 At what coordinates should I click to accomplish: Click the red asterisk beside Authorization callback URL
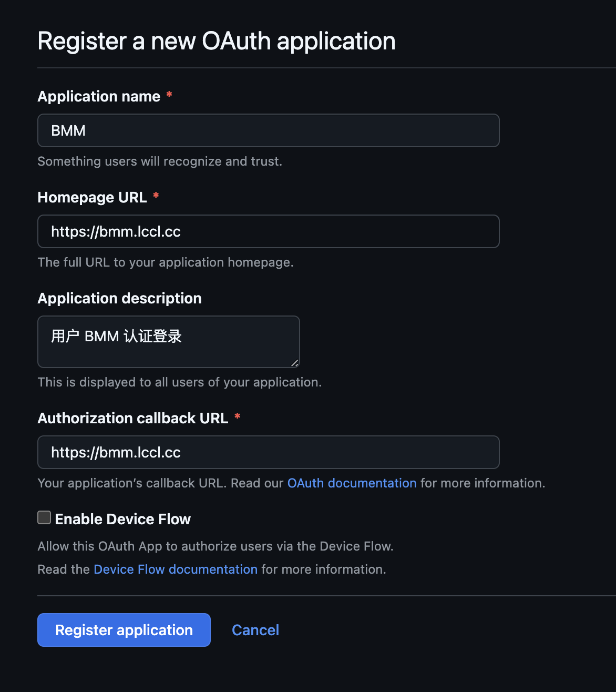[238, 416]
